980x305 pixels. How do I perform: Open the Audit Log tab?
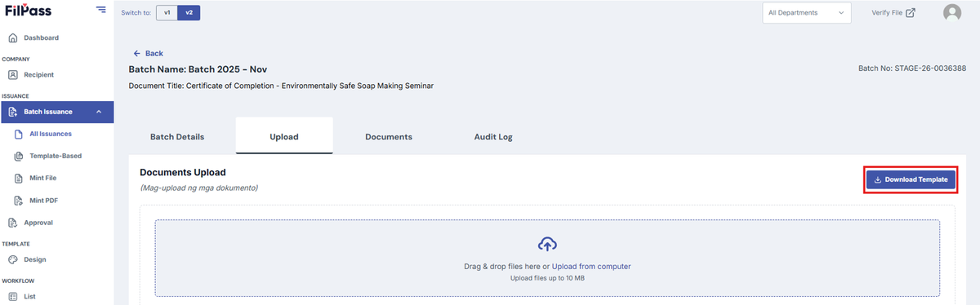[493, 137]
